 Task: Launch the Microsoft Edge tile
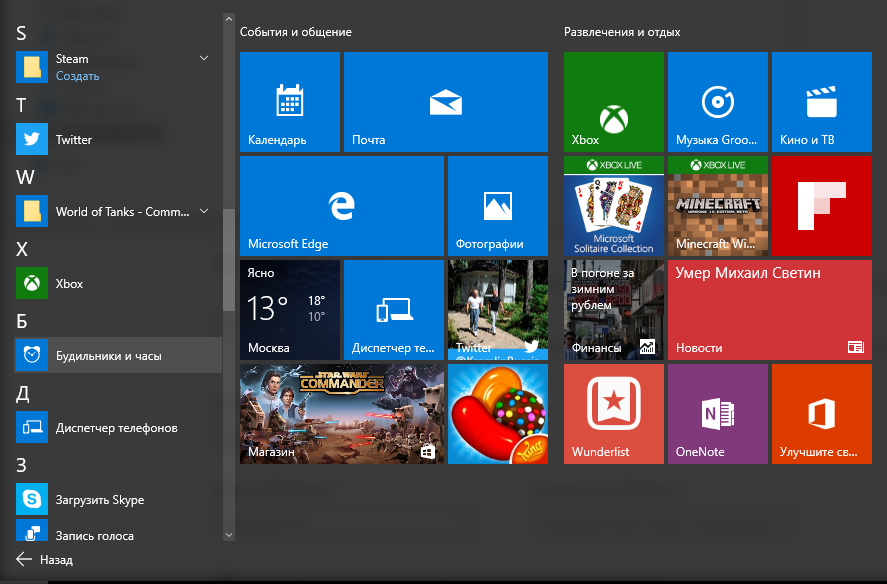pos(342,206)
